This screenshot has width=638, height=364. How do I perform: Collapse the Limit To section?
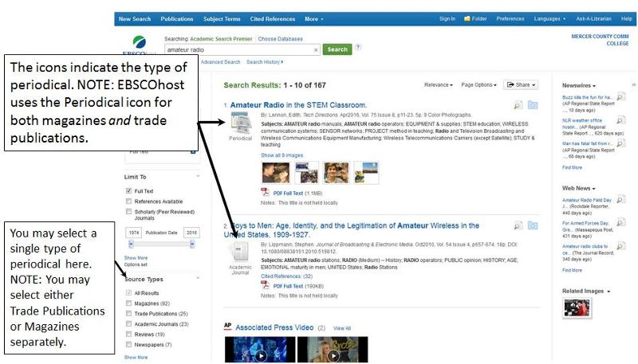pyautogui.click(x=198, y=176)
